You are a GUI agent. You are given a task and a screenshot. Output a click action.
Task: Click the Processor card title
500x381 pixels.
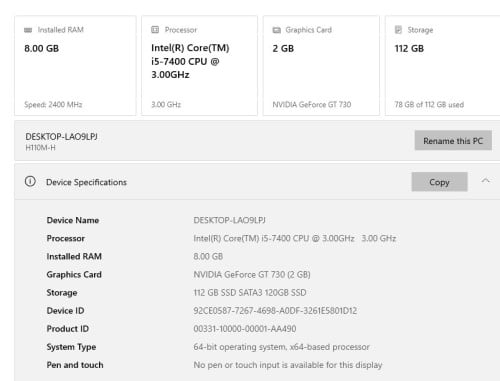click(181, 30)
